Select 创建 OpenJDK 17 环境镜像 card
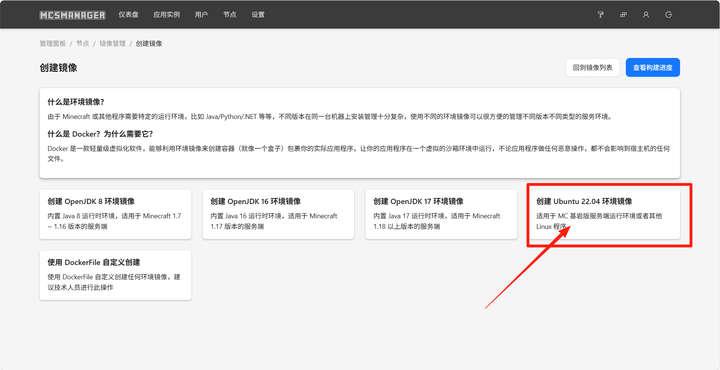Viewport: 720px width, 370px height. [441, 214]
